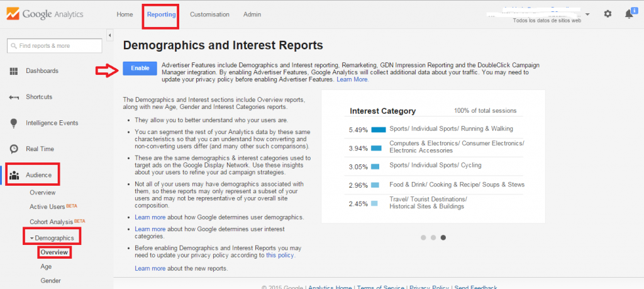The image size is (644, 289).
Task: Click the Audience people icon
Action: [x=14, y=175]
